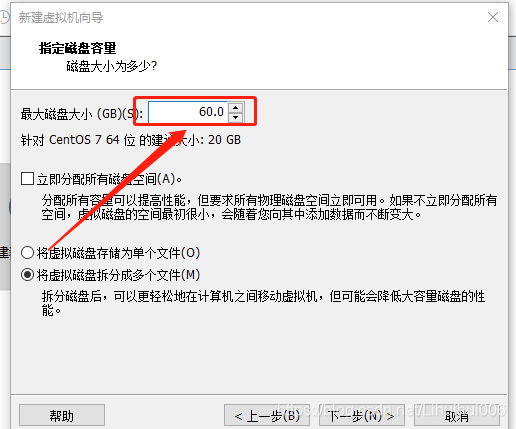Click the 存储为单个文件(O) option label
The height and width of the screenshot is (429, 516).
pos(118,253)
